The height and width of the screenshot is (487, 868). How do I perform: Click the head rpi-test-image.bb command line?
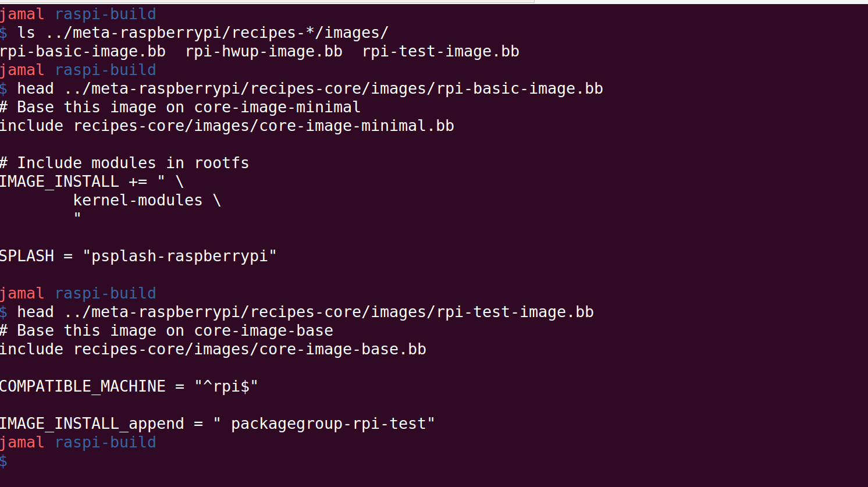point(297,312)
